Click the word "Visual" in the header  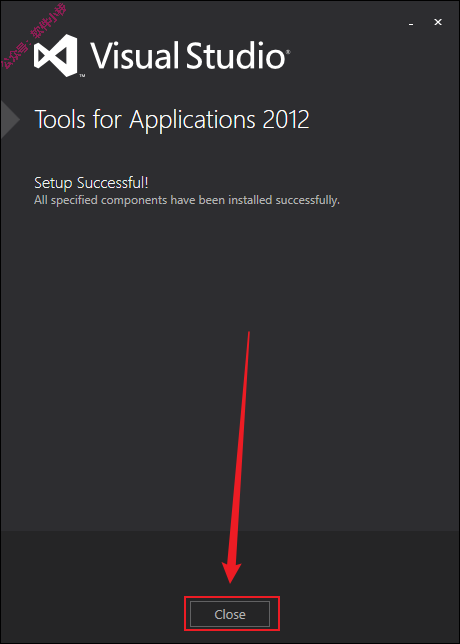pos(135,54)
